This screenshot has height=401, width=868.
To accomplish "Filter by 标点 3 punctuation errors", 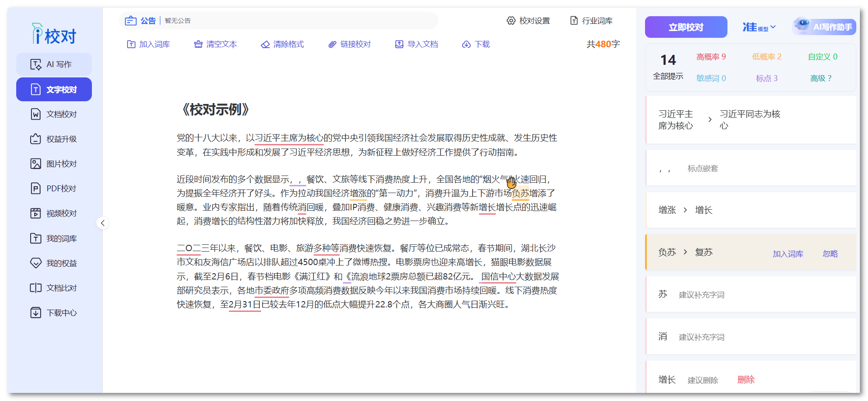I will (x=766, y=78).
